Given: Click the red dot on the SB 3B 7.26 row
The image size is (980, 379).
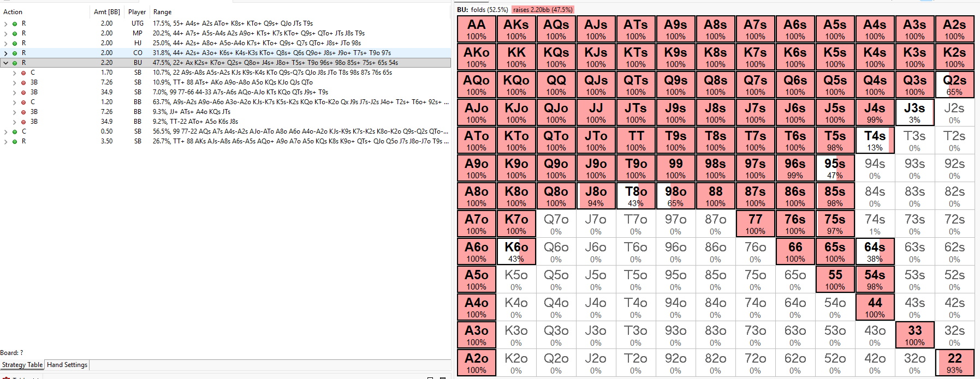Looking at the screenshot, I should coord(23,83).
